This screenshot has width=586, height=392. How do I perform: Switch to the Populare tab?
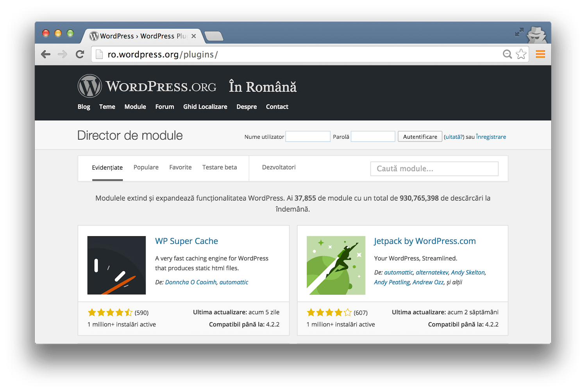(146, 167)
